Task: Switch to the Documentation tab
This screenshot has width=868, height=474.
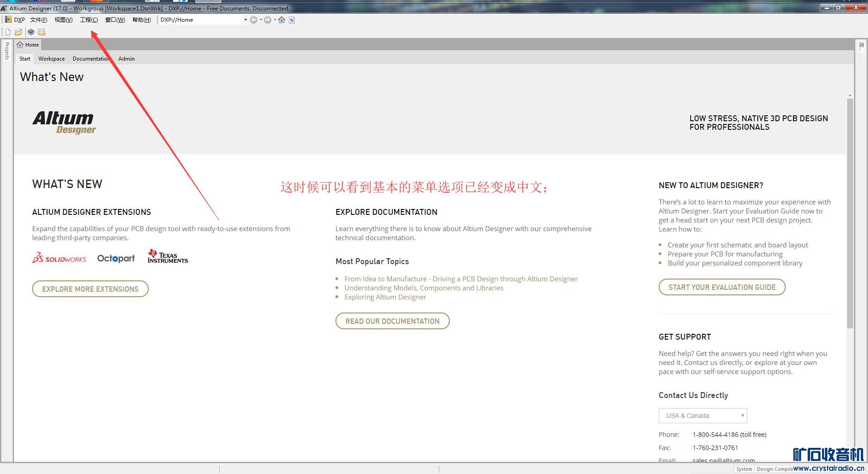Action: [90, 59]
